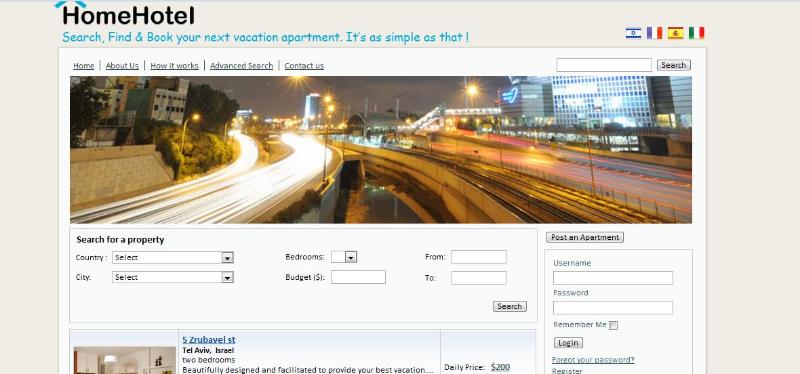Viewport: 800px width, 374px height.
Task: Select the French flag language icon
Action: 654,33
